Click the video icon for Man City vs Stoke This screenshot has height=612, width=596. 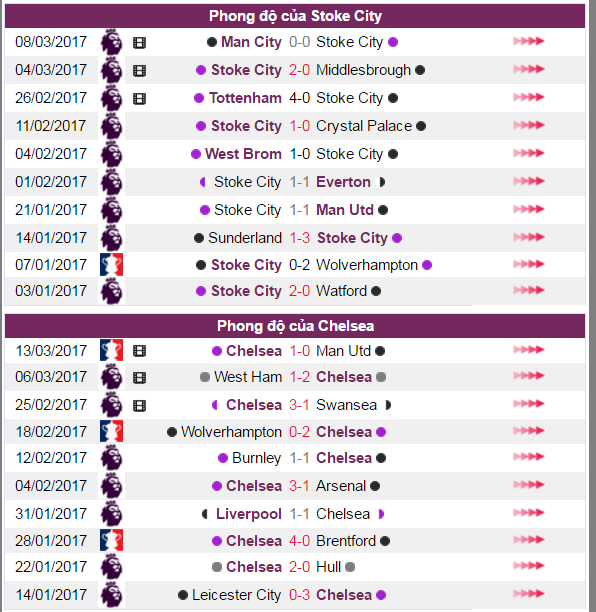pos(139,43)
